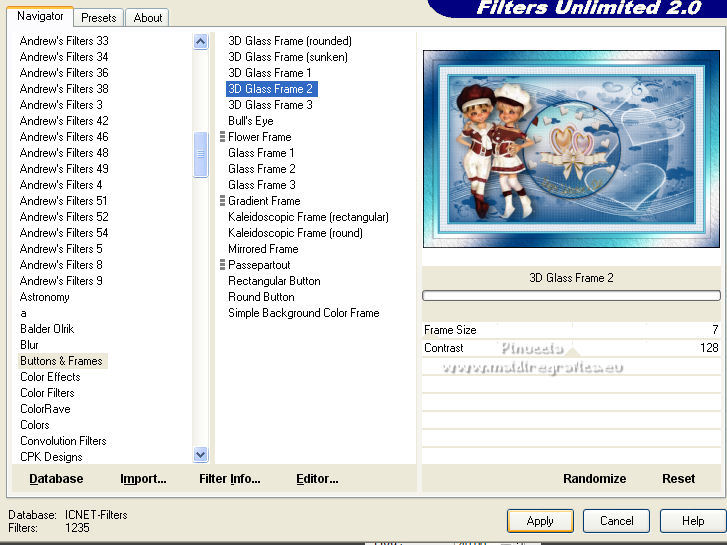Select the Bull's Eye filter
The image size is (727, 545).
[250, 121]
